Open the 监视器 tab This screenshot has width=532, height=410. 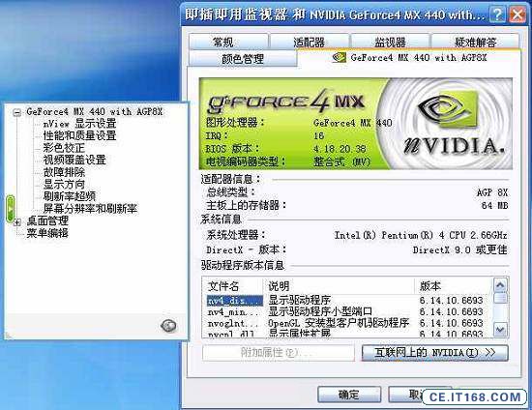[390, 42]
